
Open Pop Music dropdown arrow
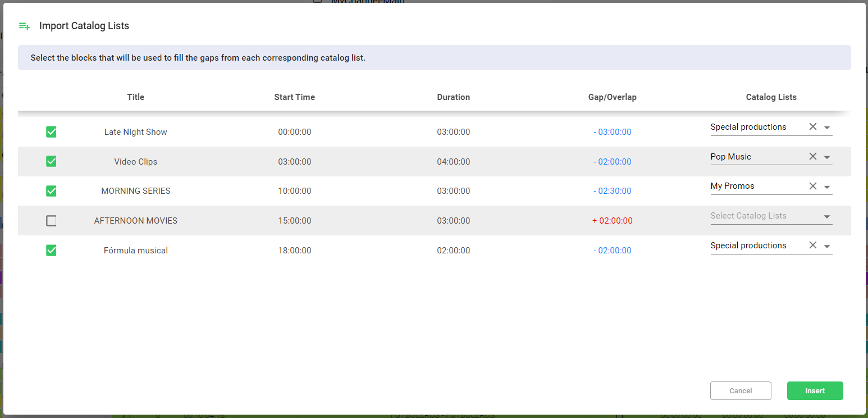coord(827,157)
